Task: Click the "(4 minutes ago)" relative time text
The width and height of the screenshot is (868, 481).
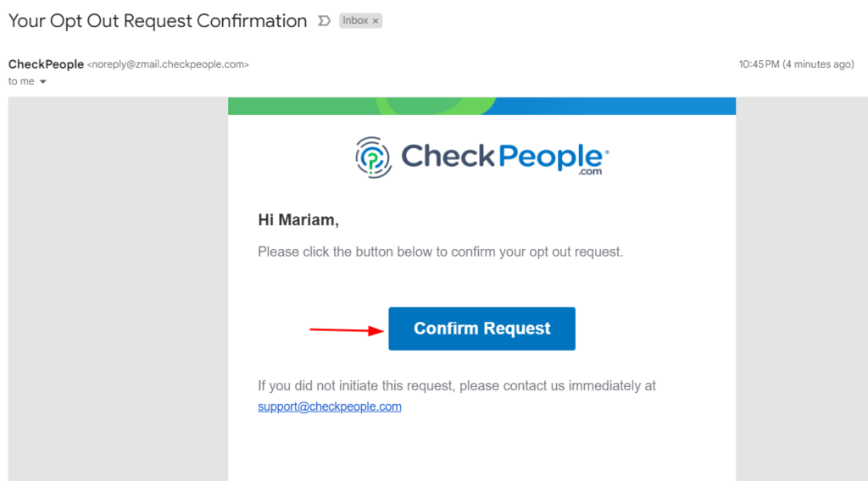Action: point(818,64)
